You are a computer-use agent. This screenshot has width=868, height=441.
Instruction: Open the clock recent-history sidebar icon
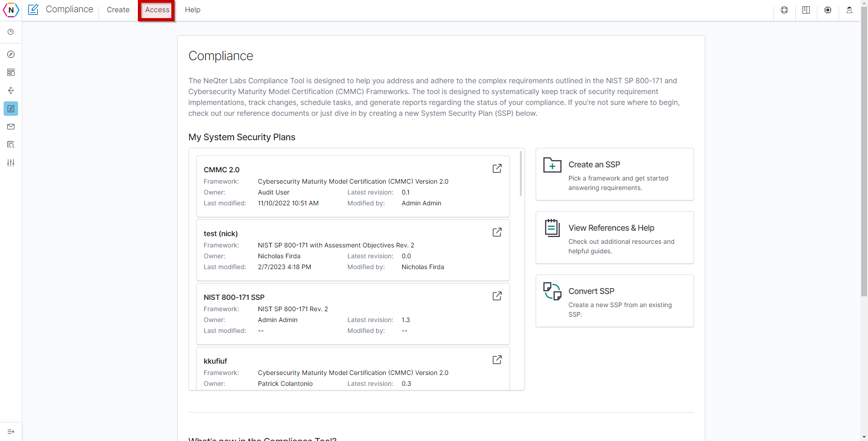(11, 32)
